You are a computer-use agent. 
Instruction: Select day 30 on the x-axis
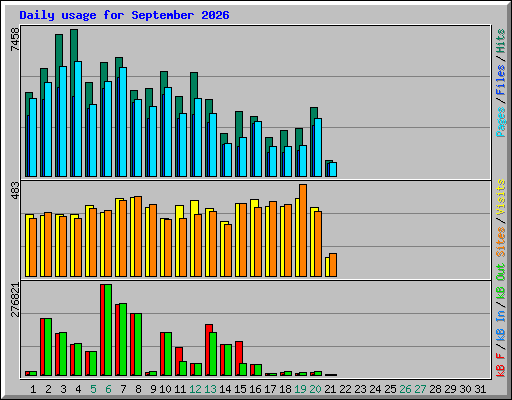pyautogui.click(x=465, y=389)
